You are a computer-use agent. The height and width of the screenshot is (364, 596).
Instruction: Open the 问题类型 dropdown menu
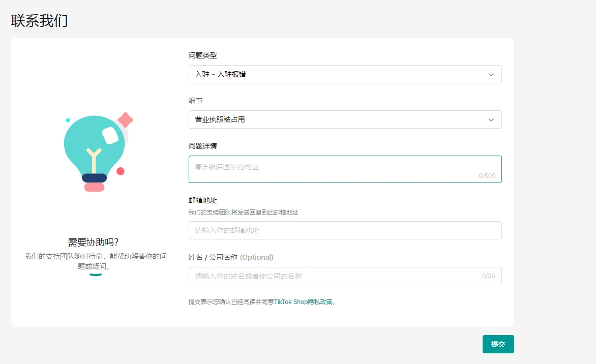pyautogui.click(x=345, y=74)
